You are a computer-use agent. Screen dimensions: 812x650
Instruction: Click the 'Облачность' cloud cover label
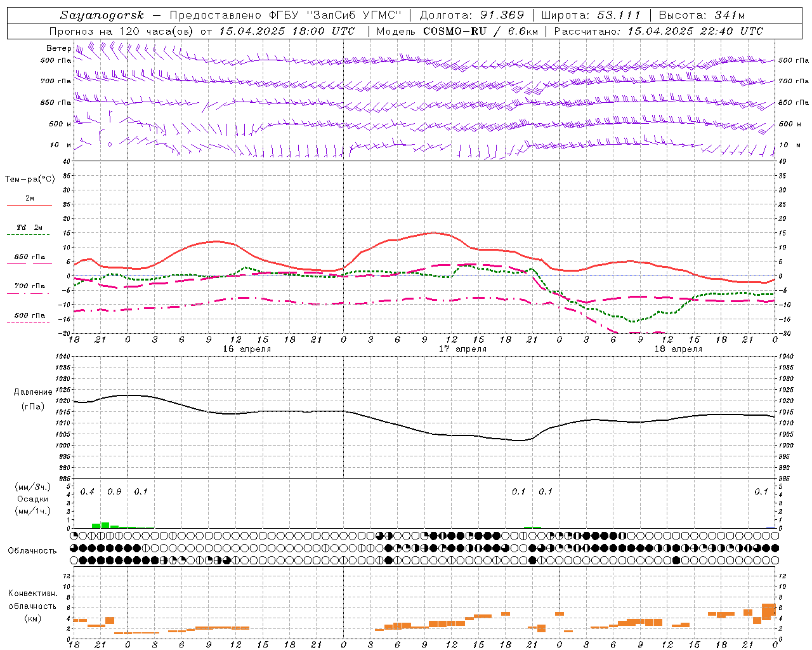tap(32, 551)
